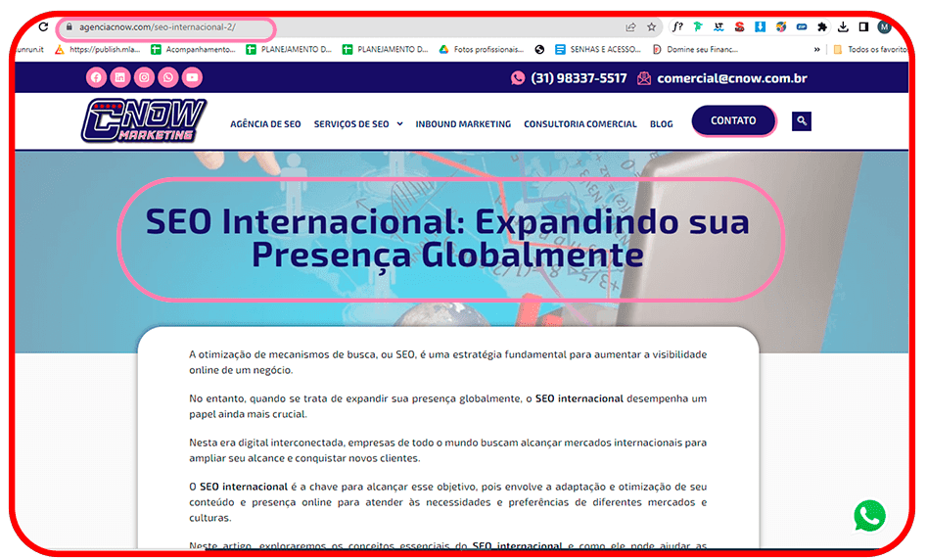
Task: Click the CNOW Marketing logo
Action: 144,120
